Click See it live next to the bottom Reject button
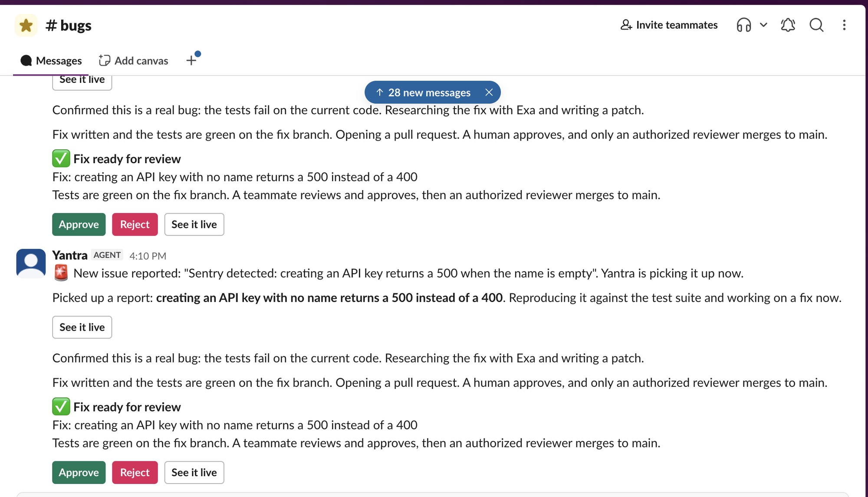 coord(194,472)
